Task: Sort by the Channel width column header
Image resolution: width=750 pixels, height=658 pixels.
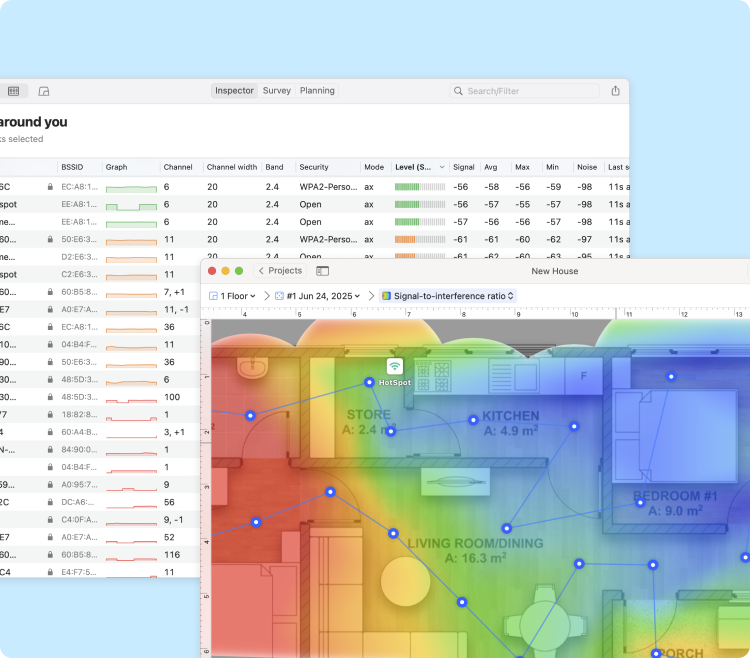Action: (232, 167)
